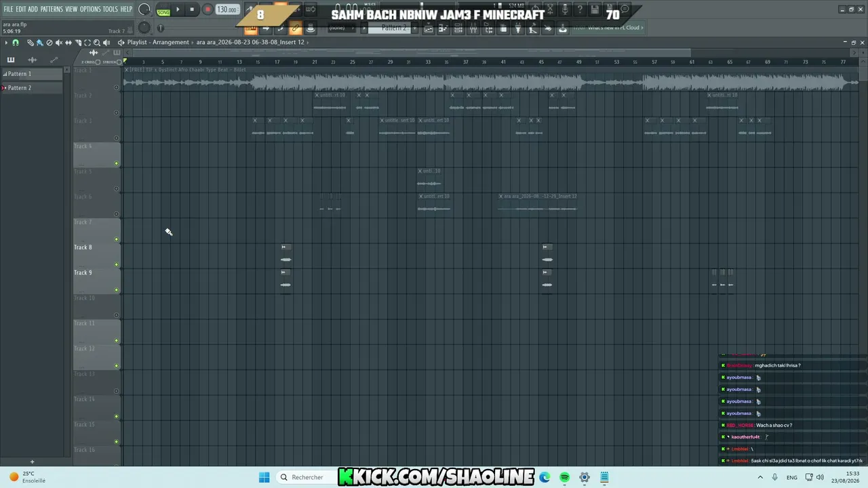The height and width of the screenshot is (488, 868).
Task: Open Spotify from the Windows taskbar
Action: [564, 477]
